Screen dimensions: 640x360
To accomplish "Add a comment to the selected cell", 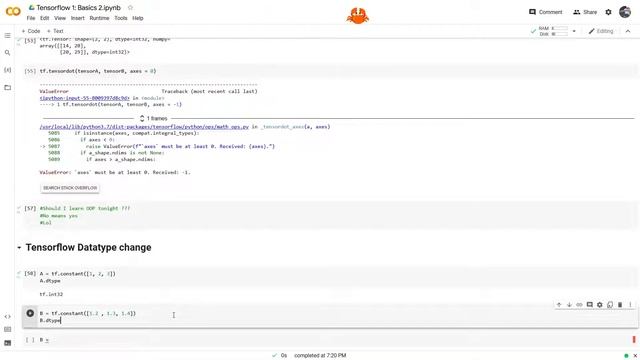I will [x=590, y=305].
